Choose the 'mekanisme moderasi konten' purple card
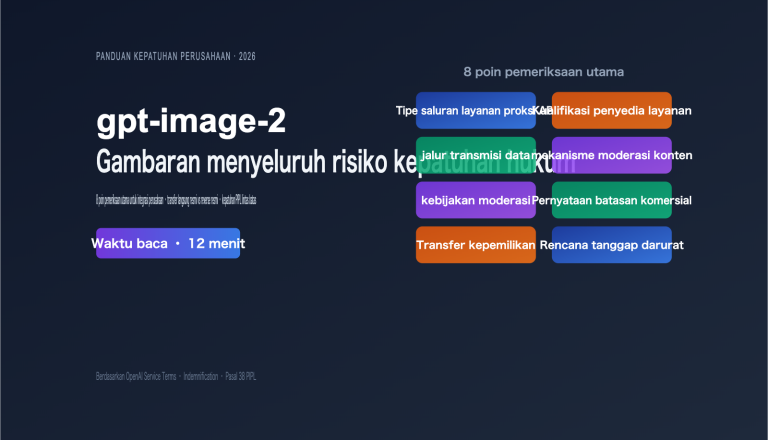Viewport: 768px width, 440px height. (x=612, y=155)
